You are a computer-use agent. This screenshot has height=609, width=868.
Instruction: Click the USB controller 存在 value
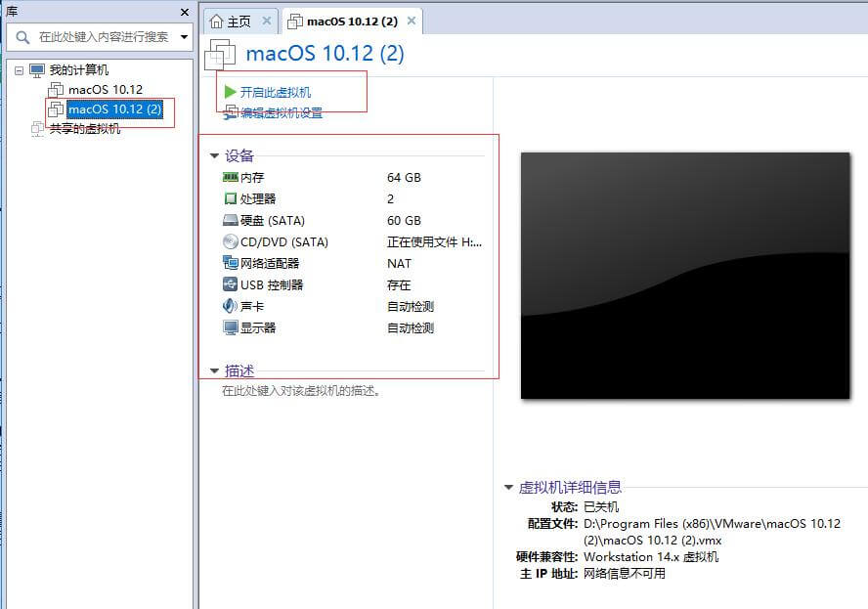[x=399, y=284]
